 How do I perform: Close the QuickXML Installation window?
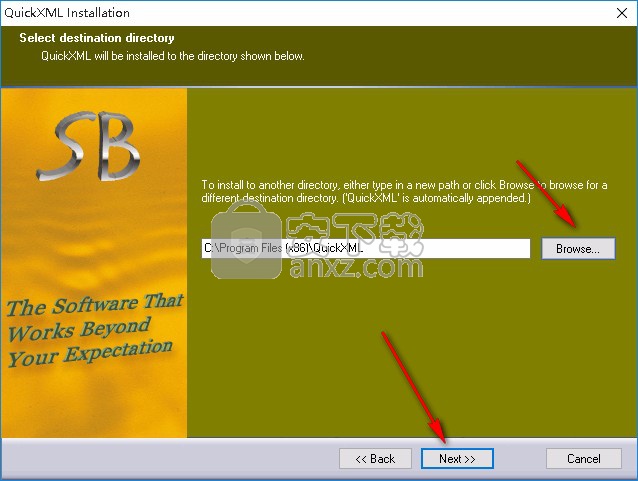pyautogui.click(x=622, y=13)
